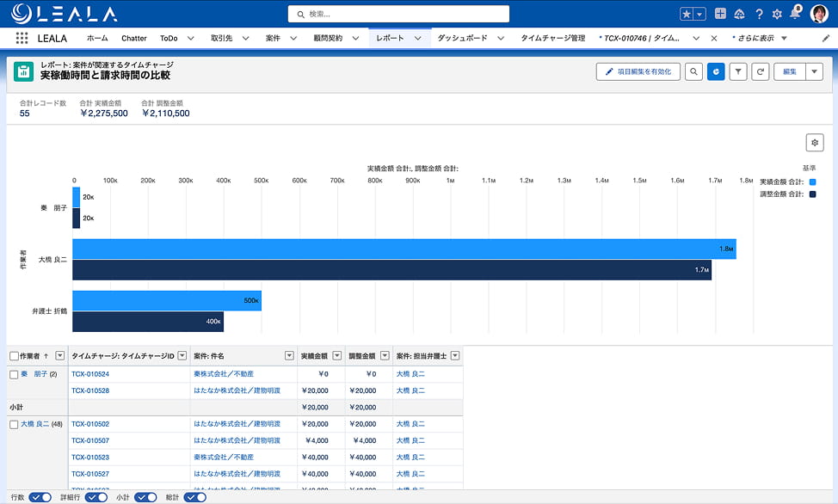Open the report filter funnel icon
This screenshot has height=504, width=838.
[x=738, y=71]
